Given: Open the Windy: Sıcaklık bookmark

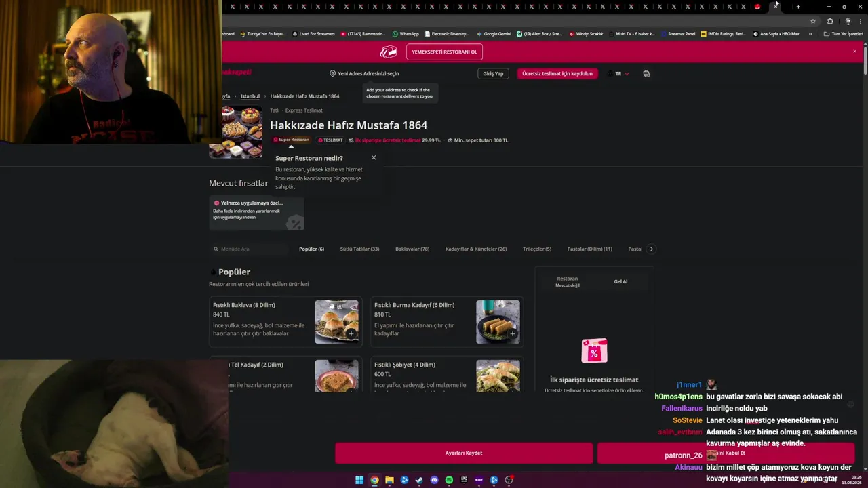Looking at the screenshot, I should point(586,33).
